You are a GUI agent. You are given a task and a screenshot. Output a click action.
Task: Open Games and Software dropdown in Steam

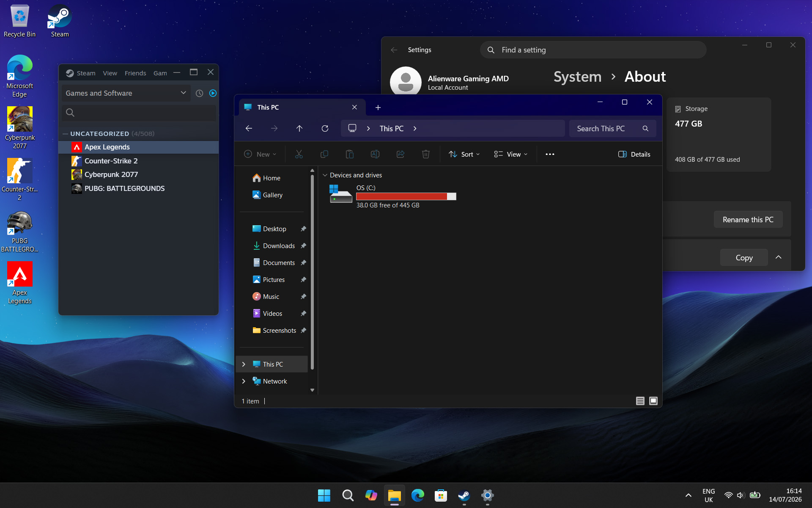point(126,93)
